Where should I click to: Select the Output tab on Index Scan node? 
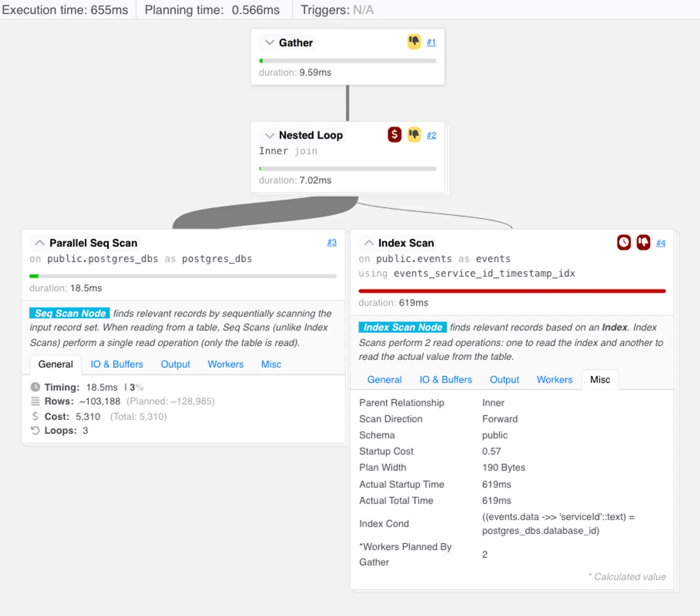[504, 380]
